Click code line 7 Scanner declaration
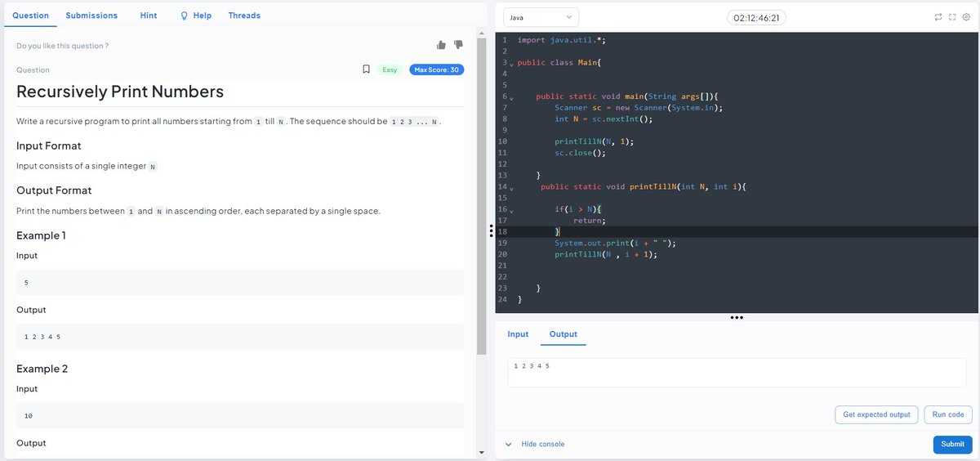The image size is (980, 461). pyautogui.click(x=639, y=107)
